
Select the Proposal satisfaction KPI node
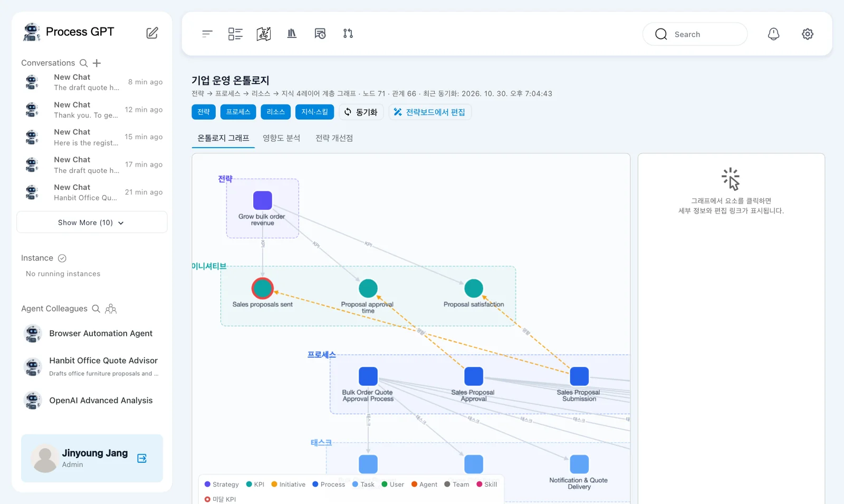coord(474,288)
